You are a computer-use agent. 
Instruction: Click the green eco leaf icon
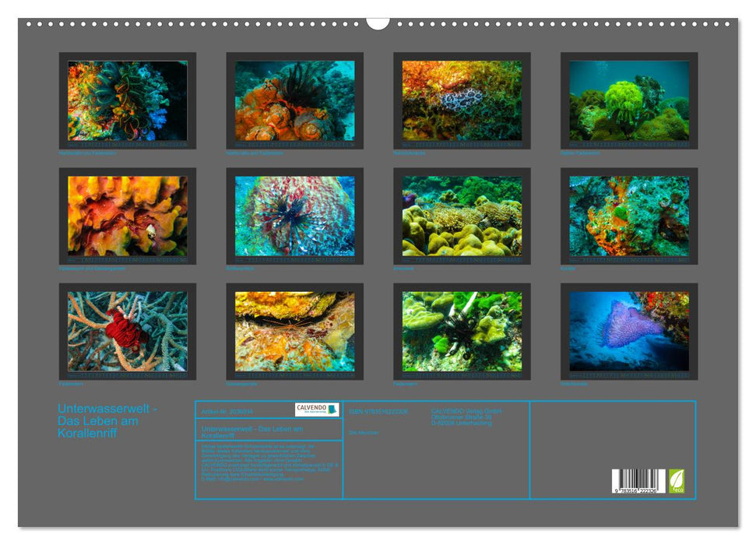677,480
